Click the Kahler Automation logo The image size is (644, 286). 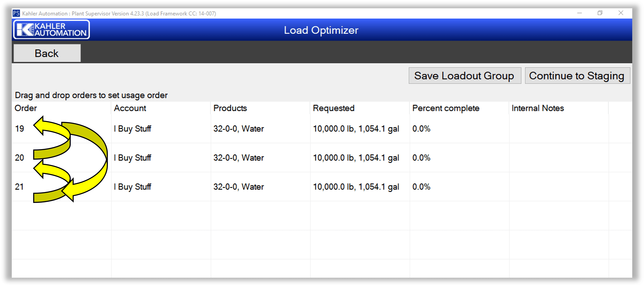point(51,29)
